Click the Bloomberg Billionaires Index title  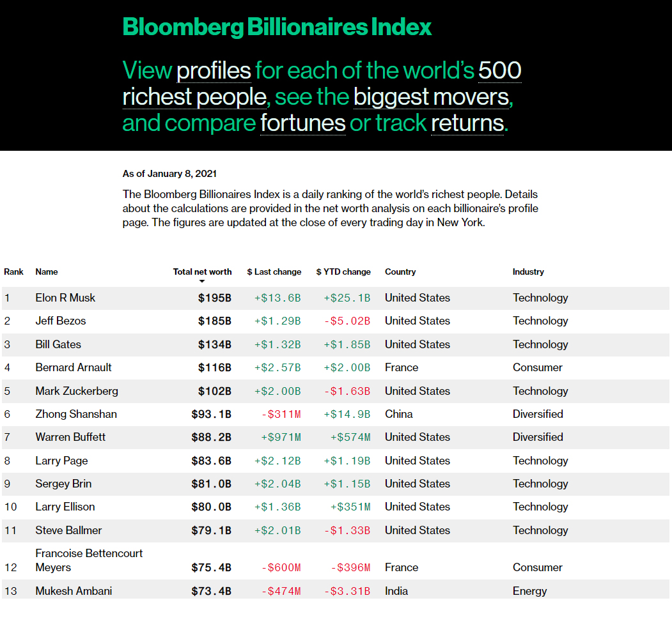[x=277, y=27]
